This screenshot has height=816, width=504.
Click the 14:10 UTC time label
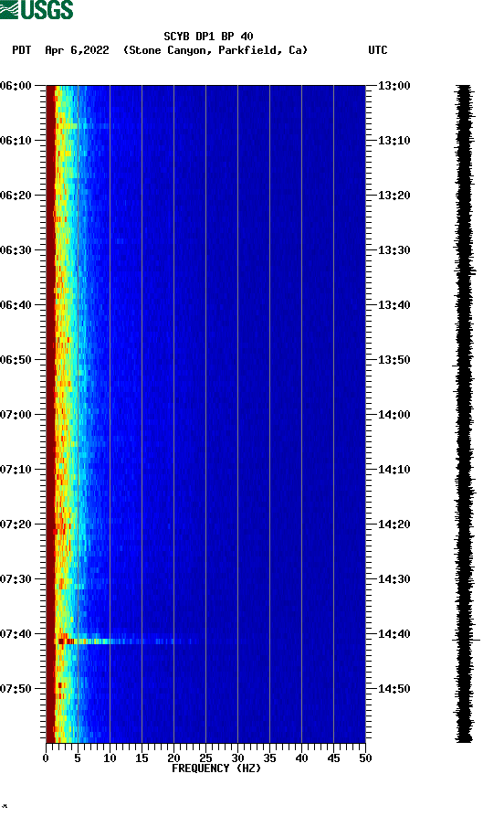click(x=394, y=470)
